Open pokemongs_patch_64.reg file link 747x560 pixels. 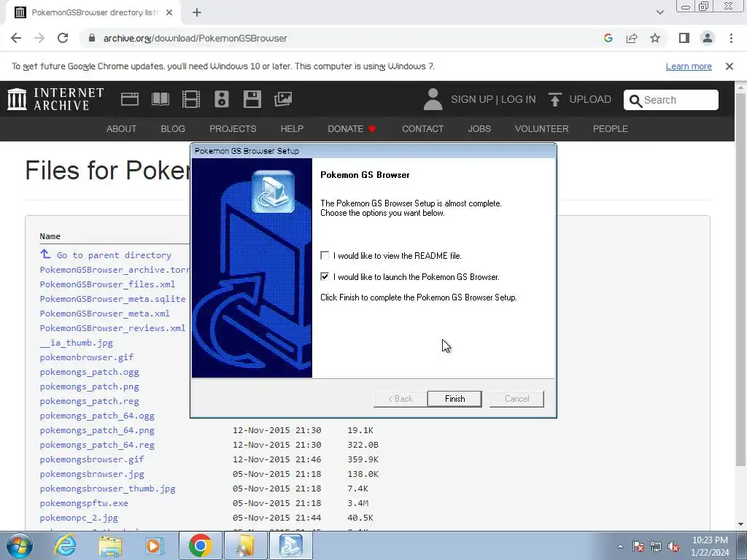97,445
